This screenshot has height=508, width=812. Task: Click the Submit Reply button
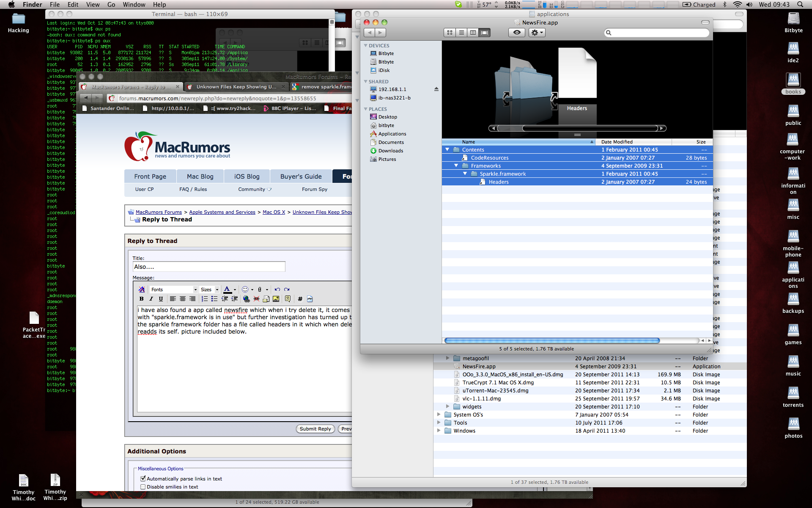tap(315, 429)
